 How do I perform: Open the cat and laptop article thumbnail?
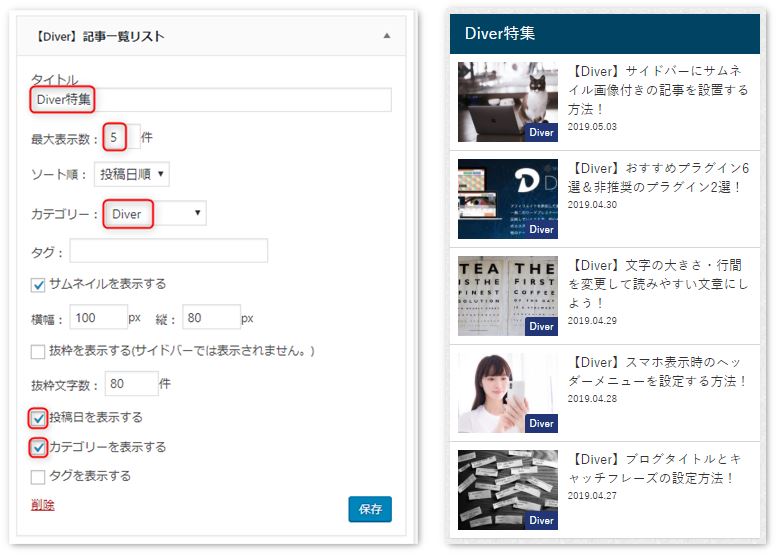tap(508, 101)
